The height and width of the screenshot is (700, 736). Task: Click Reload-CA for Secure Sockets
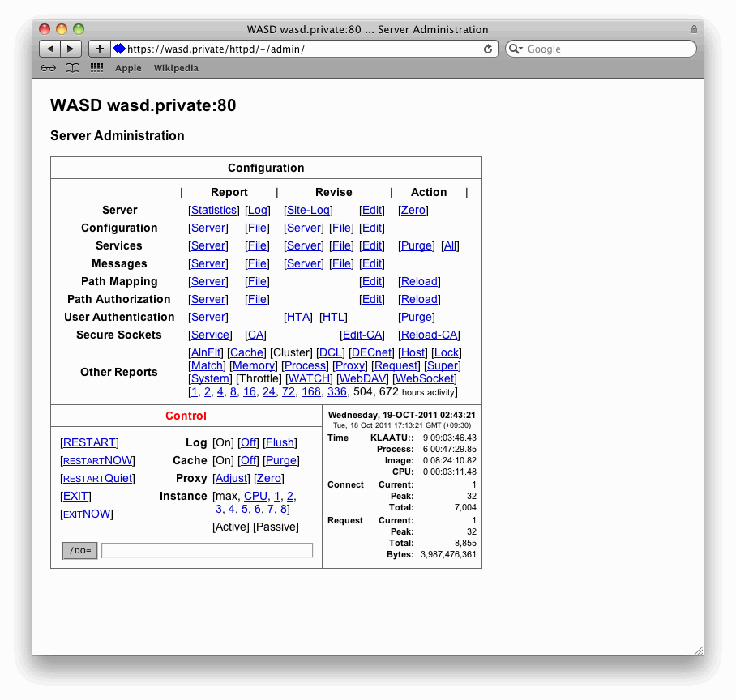(x=429, y=335)
